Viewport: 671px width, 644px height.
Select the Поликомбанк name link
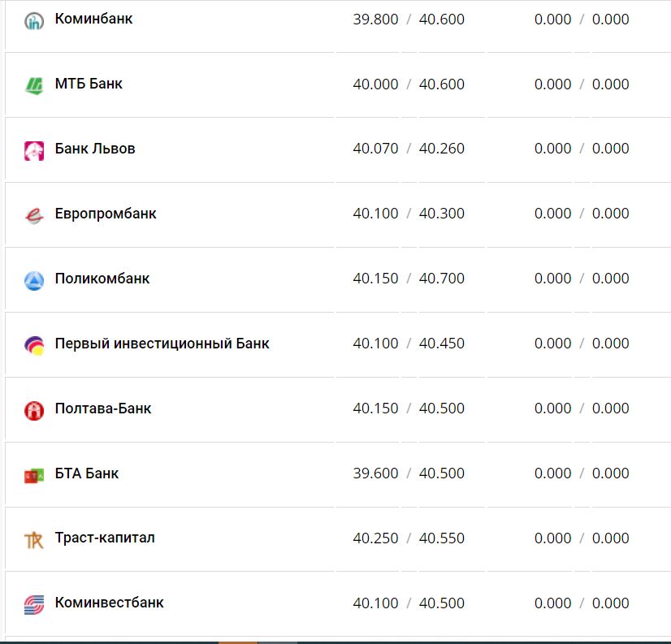pyautogui.click(x=102, y=279)
